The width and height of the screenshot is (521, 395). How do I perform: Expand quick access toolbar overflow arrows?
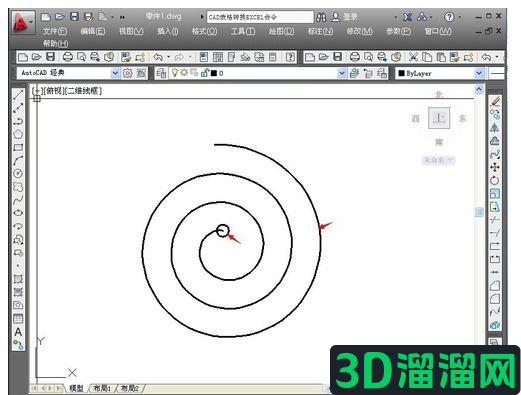click(x=122, y=17)
